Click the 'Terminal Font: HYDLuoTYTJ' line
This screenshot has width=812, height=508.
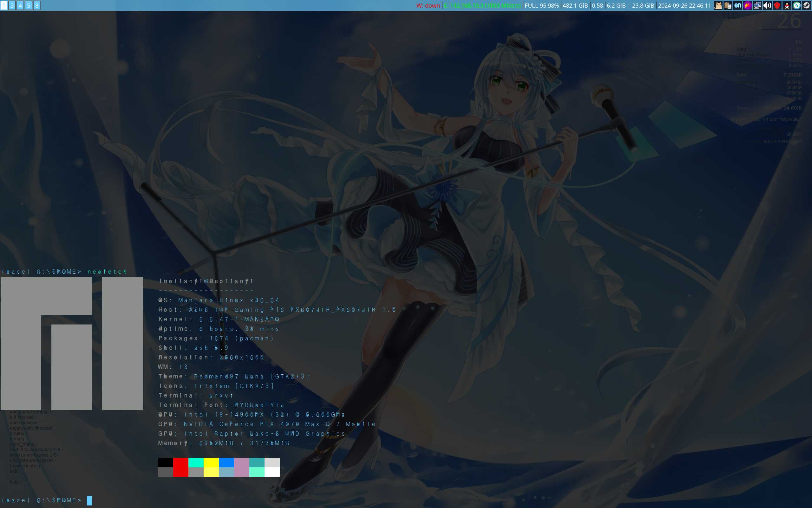click(221, 405)
